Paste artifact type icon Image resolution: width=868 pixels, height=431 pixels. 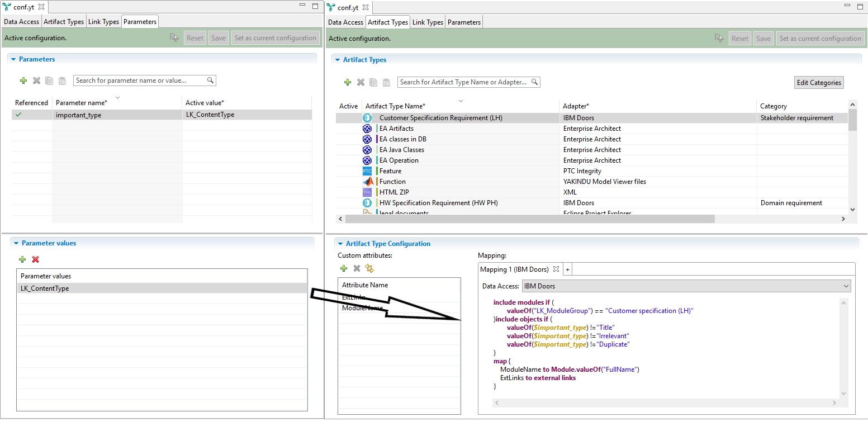click(x=386, y=82)
